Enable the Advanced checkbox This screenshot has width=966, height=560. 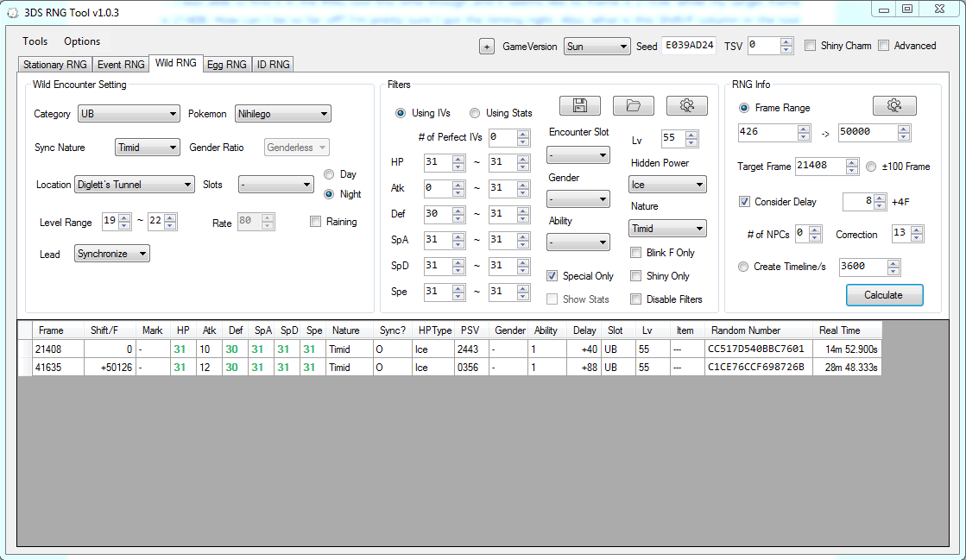(883, 46)
